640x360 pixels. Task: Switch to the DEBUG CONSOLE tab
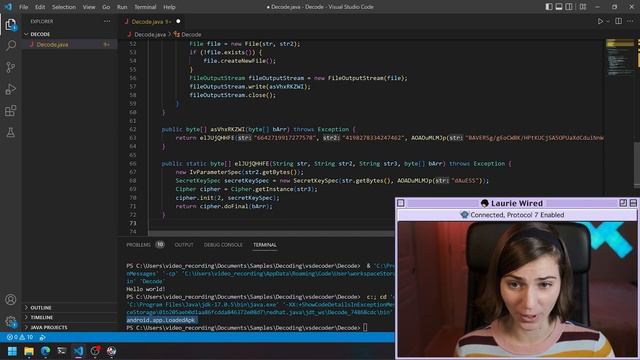coord(223,245)
